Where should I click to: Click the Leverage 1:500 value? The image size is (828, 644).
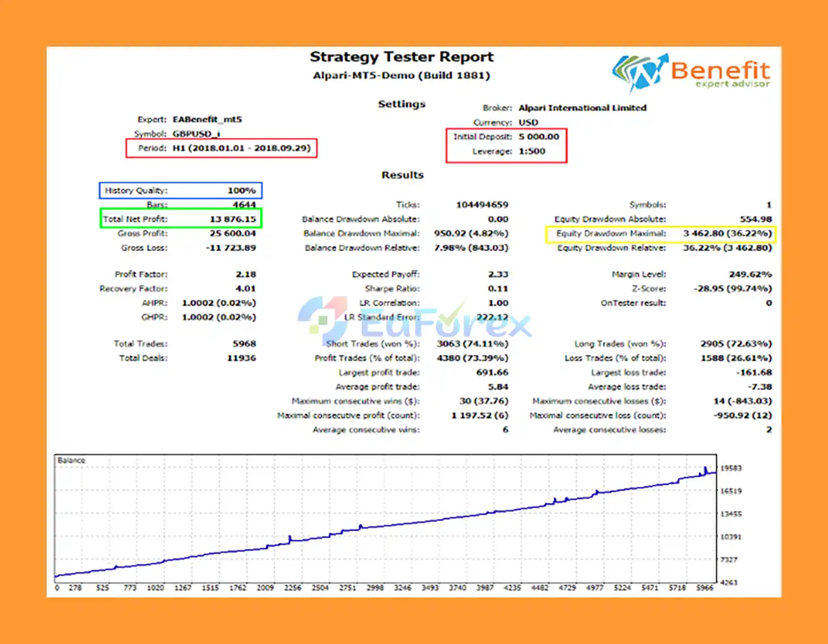[532, 151]
